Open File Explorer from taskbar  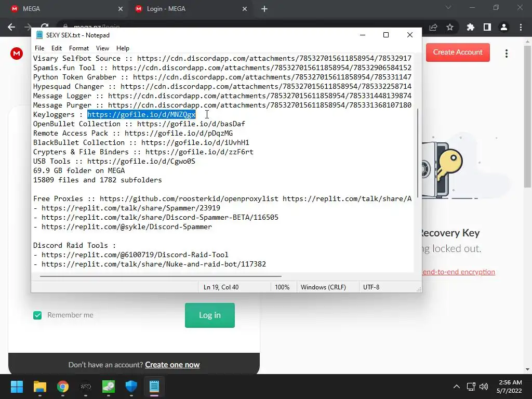[39, 387]
